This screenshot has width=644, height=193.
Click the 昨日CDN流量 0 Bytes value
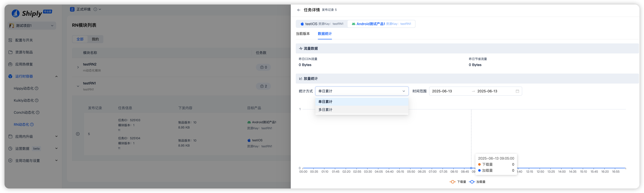(x=305, y=65)
